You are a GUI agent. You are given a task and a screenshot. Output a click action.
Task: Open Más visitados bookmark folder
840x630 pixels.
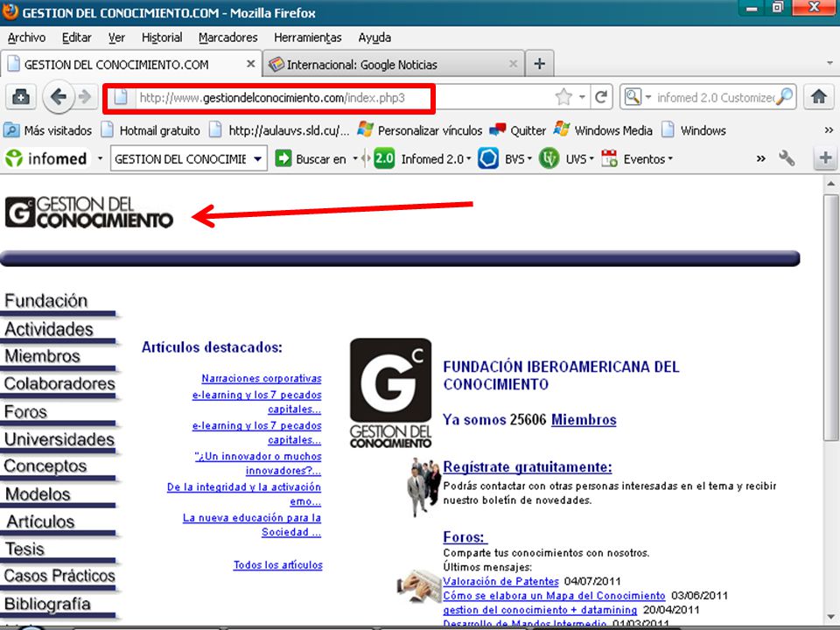[47, 130]
